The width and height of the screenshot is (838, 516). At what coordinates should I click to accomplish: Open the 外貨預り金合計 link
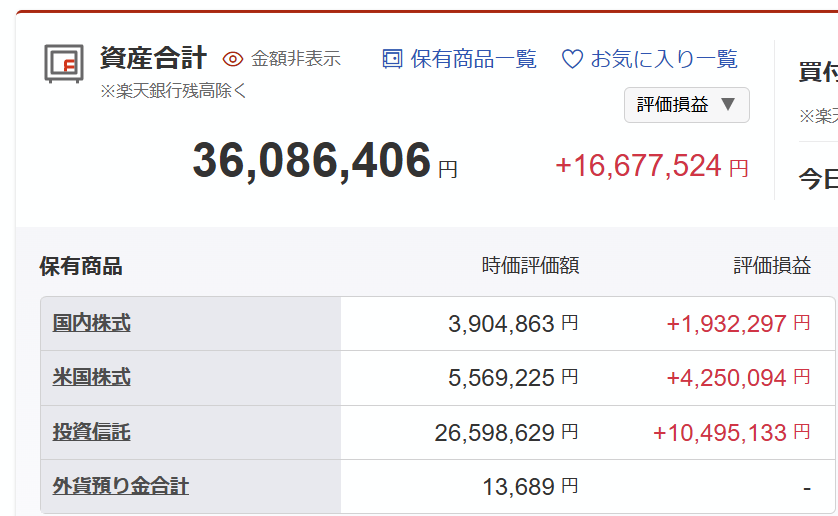click(x=120, y=486)
